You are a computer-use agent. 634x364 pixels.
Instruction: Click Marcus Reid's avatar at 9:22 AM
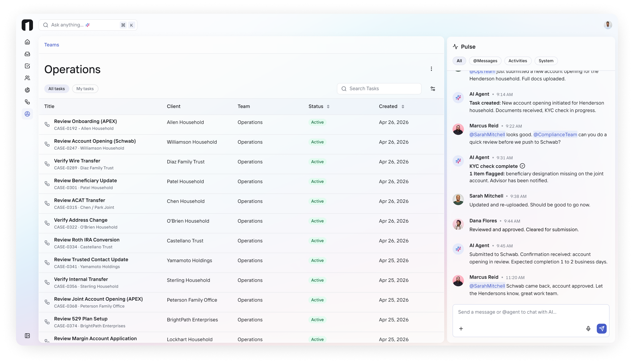[x=458, y=129]
